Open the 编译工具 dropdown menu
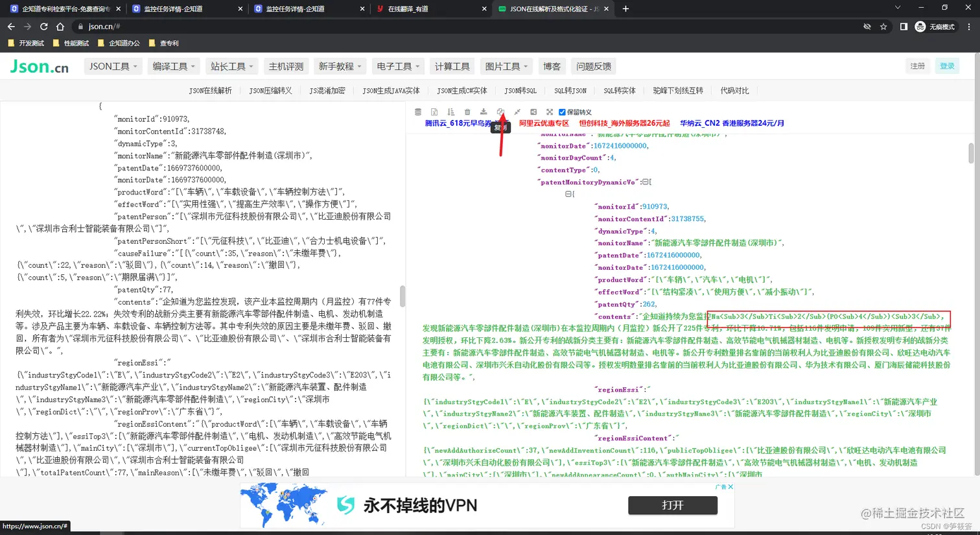 tap(174, 66)
